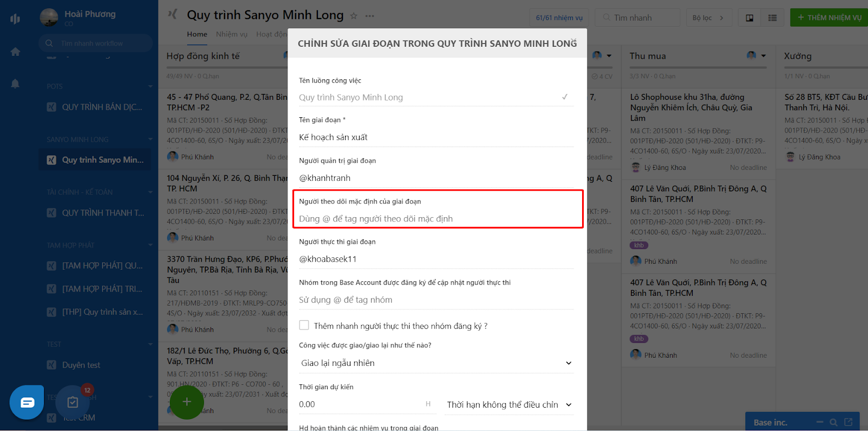Open notifications bell in left sidebar

pos(15,84)
